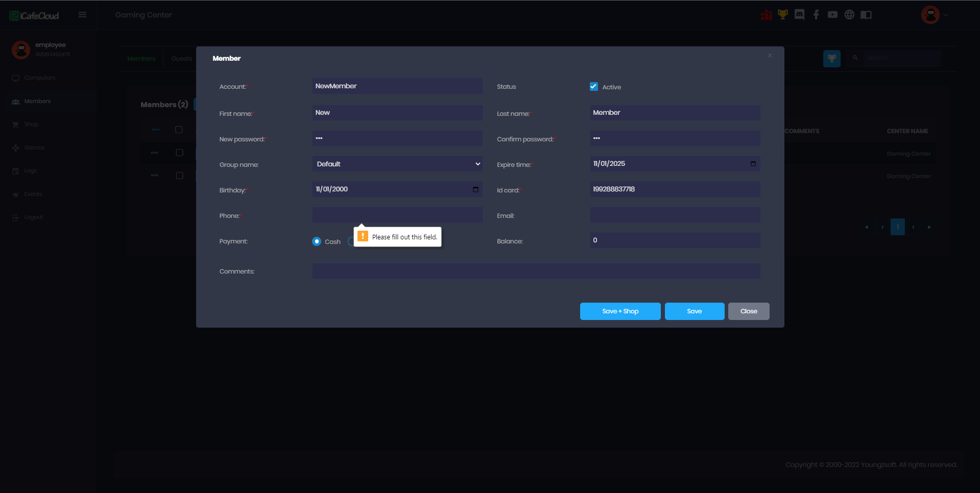Click the Save + Shop button
Screen dimensions: 980x493
620,311
